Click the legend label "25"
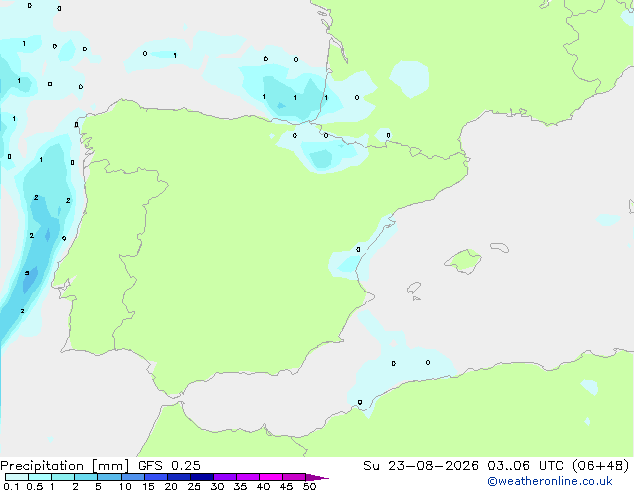 [x=194, y=486]
